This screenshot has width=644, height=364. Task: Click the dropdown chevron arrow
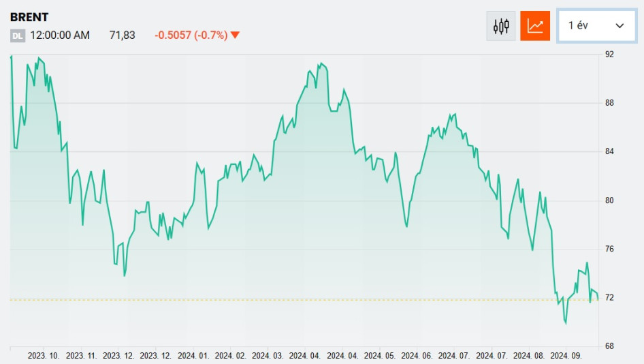coord(619,26)
